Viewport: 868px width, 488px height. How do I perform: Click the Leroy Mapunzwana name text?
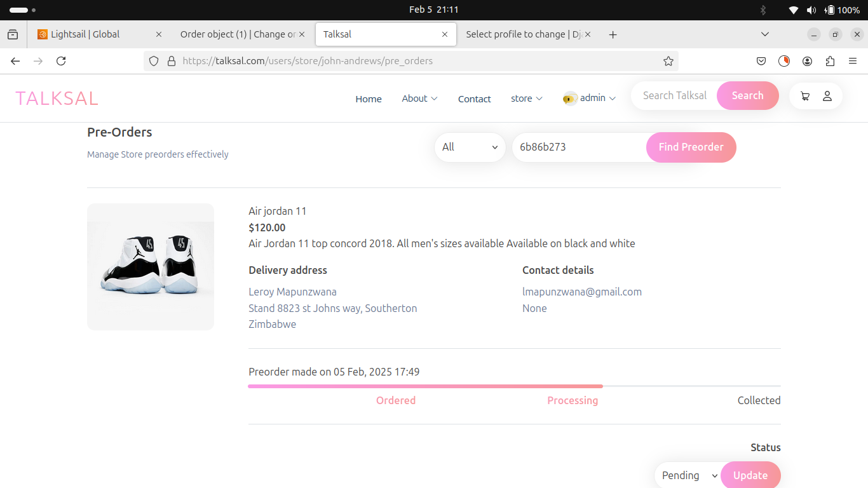pyautogui.click(x=292, y=292)
